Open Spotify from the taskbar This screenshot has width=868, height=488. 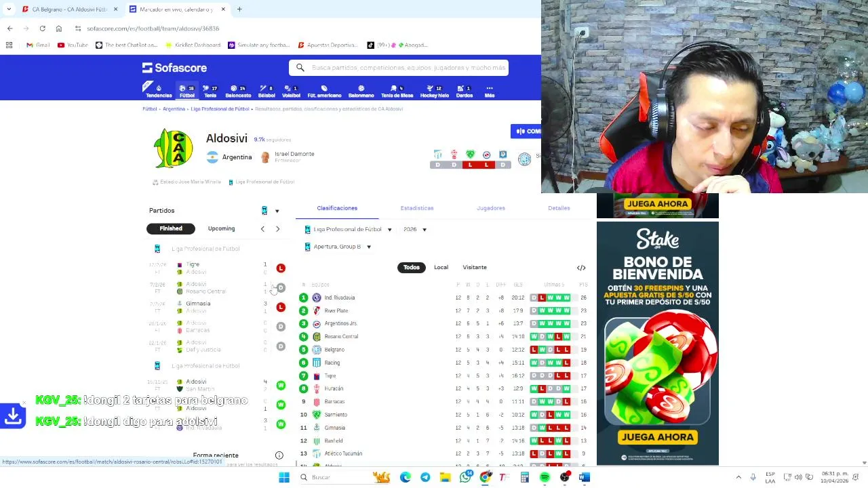[545, 477]
